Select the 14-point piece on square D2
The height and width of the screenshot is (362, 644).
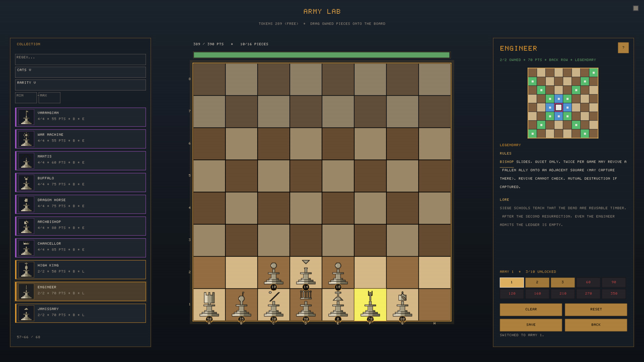pyautogui.click(x=306, y=273)
